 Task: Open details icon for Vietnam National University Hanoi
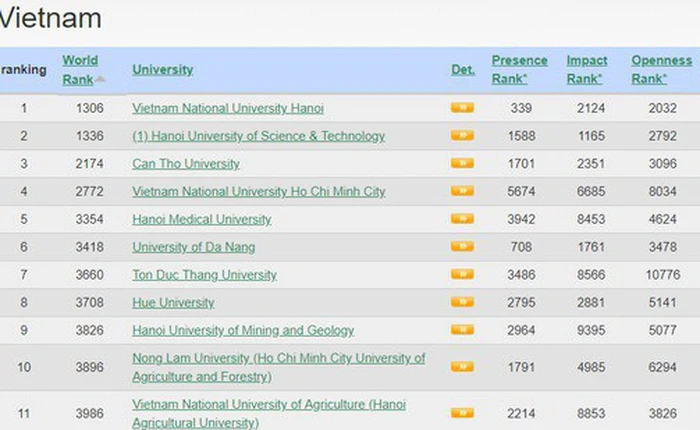(x=462, y=108)
